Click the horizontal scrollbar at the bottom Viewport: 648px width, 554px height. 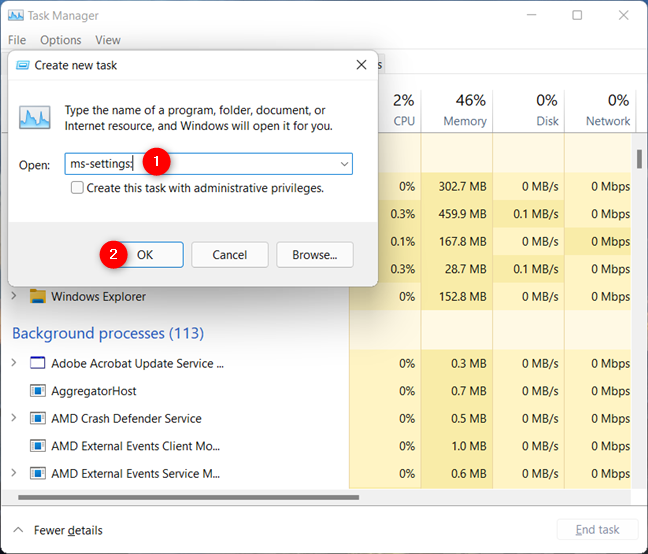click(188, 497)
